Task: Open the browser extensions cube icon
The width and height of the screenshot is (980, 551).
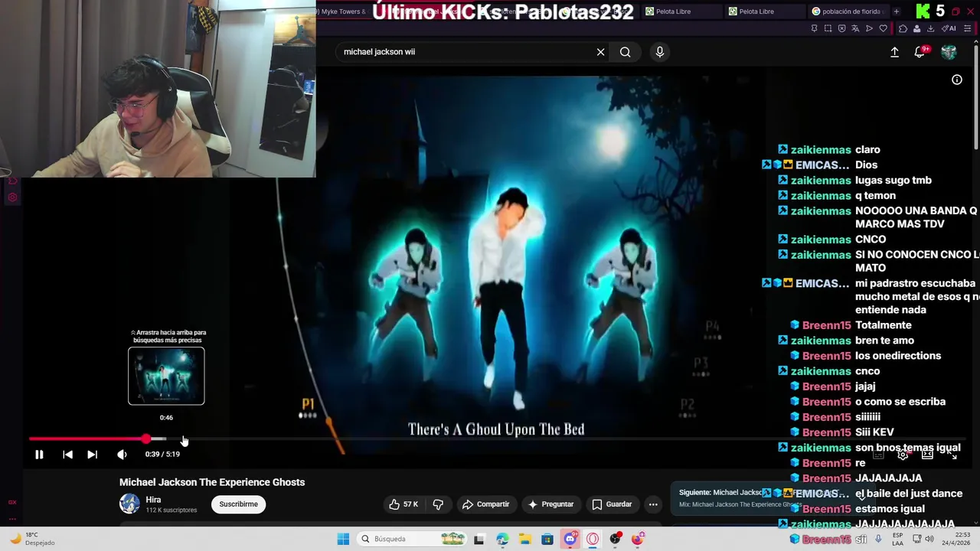Action: click(903, 28)
